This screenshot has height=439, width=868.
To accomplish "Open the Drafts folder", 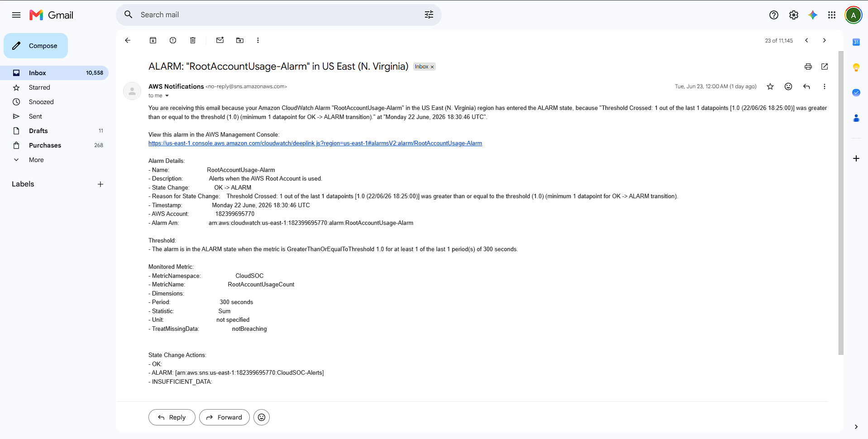I will [54, 131].
